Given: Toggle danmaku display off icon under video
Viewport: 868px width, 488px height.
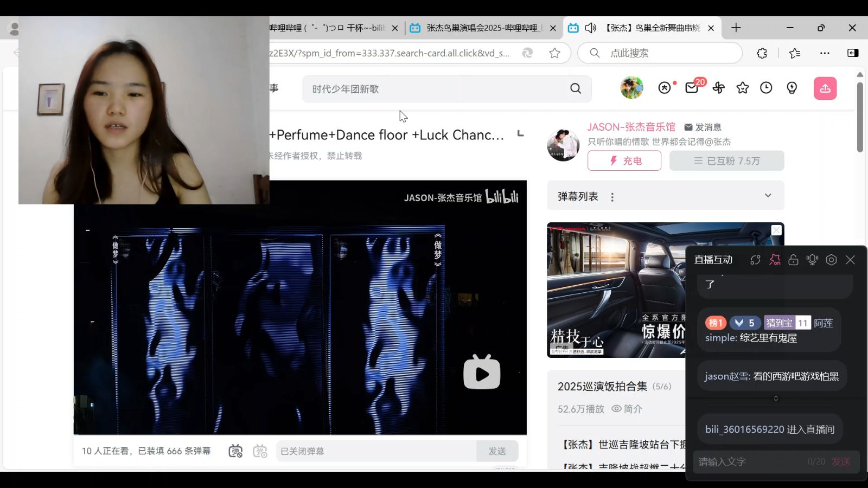Looking at the screenshot, I should (x=235, y=451).
